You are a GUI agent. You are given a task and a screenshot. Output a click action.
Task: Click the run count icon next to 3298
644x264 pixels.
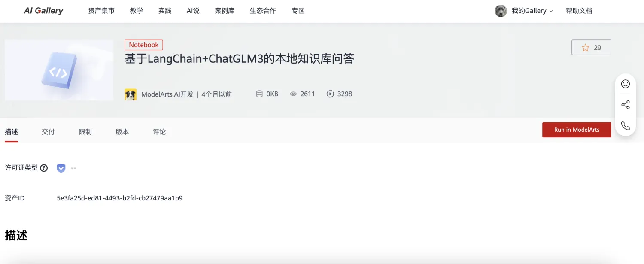pyautogui.click(x=330, y=94)
